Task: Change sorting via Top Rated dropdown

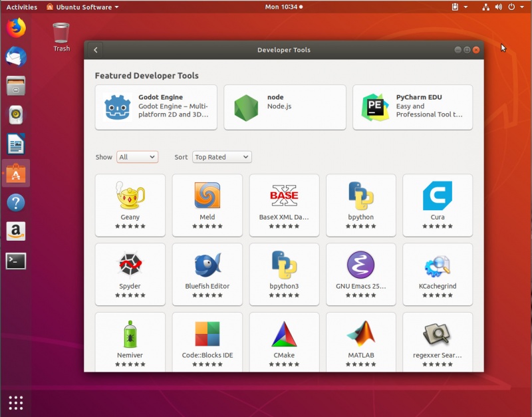Action: pos(221,157)
